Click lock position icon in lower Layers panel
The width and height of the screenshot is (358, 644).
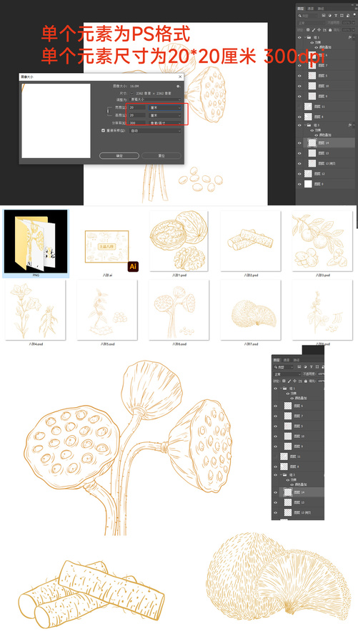(x=294, y=381)
